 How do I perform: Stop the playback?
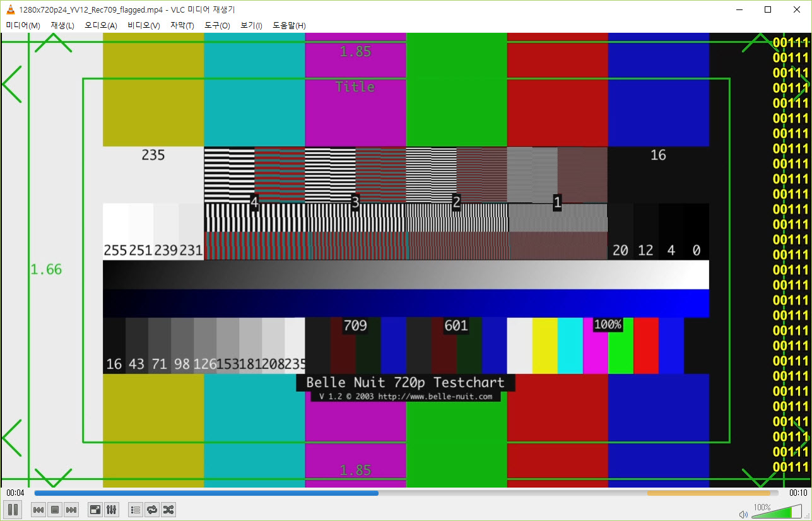pos(55,509)
